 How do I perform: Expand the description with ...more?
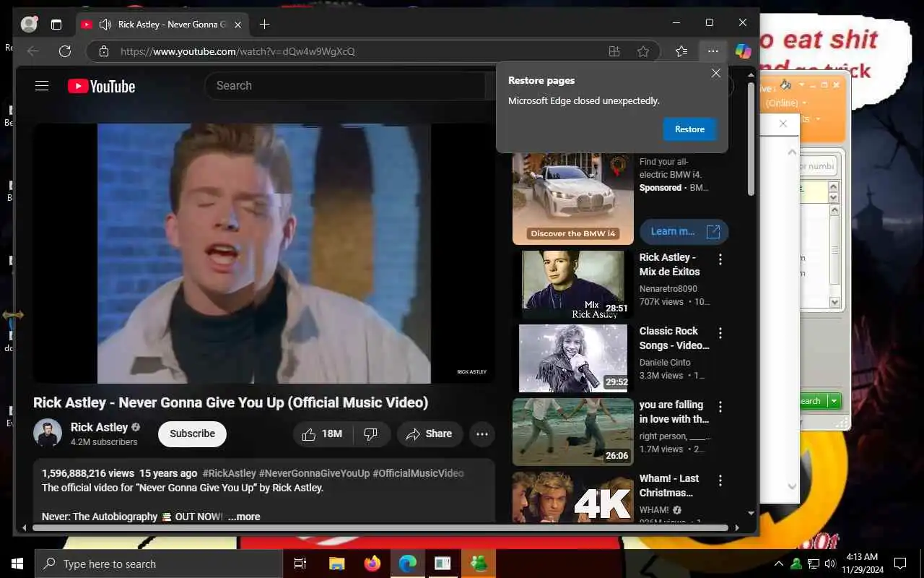tap(244, 517)
